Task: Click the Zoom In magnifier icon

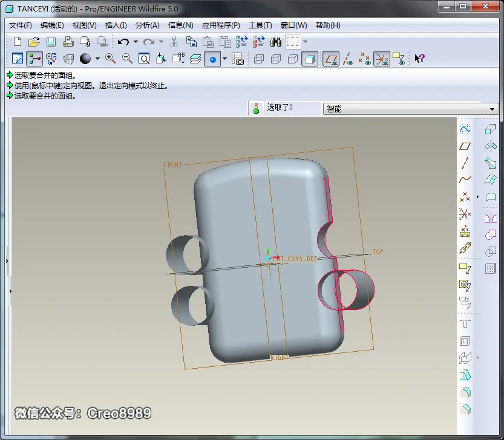Action: [x=110, y=59]
